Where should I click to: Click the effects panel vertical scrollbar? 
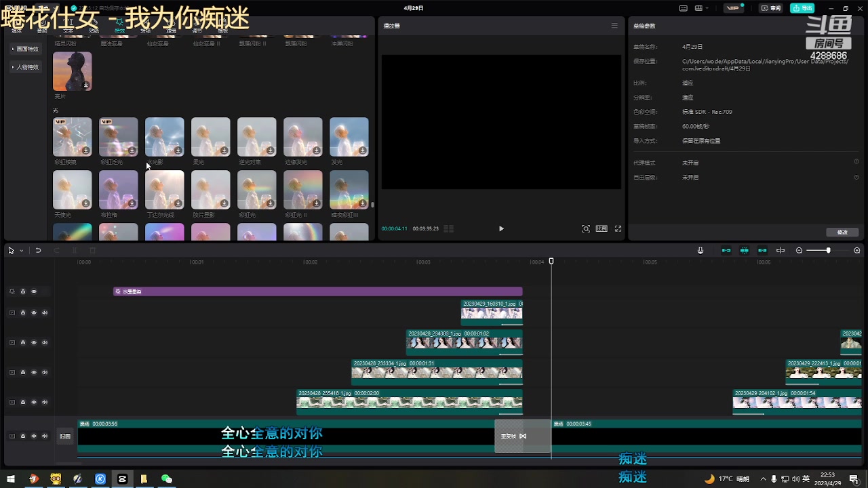372,204
